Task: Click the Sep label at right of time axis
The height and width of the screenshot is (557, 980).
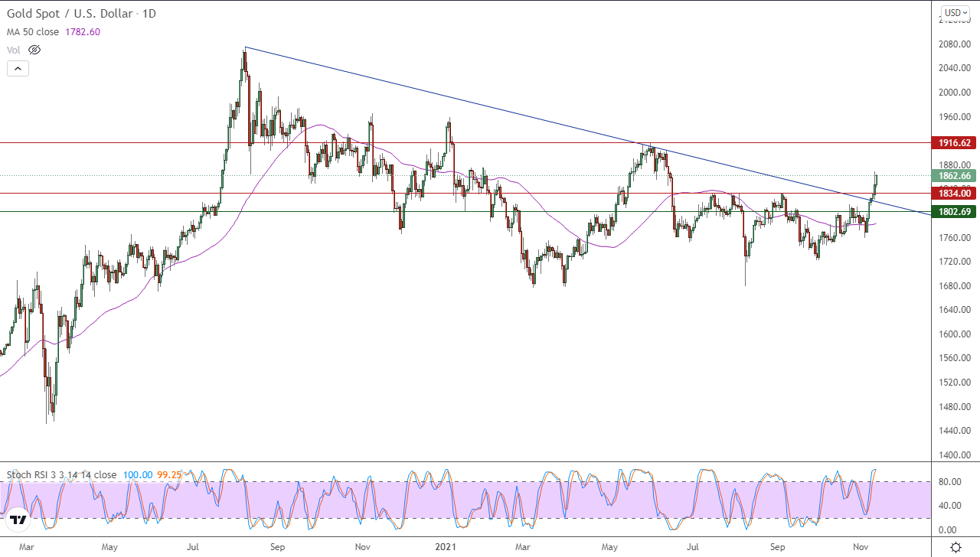Action: (779, 547)
